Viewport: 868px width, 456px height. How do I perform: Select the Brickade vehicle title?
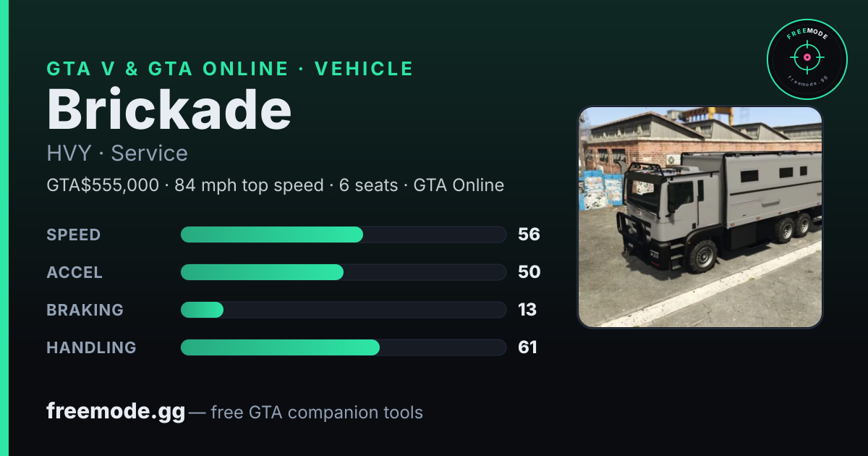[x=169, y=109]
